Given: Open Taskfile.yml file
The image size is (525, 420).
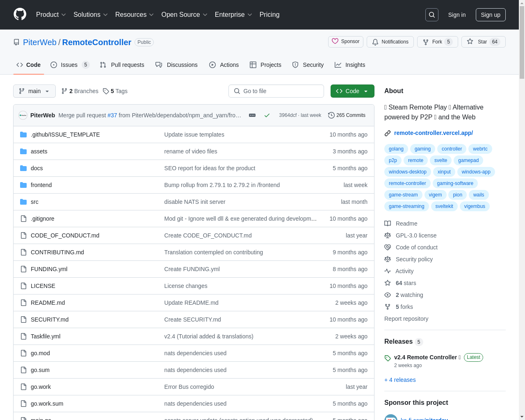Looking at the screenshot, I should click(46, 336).
